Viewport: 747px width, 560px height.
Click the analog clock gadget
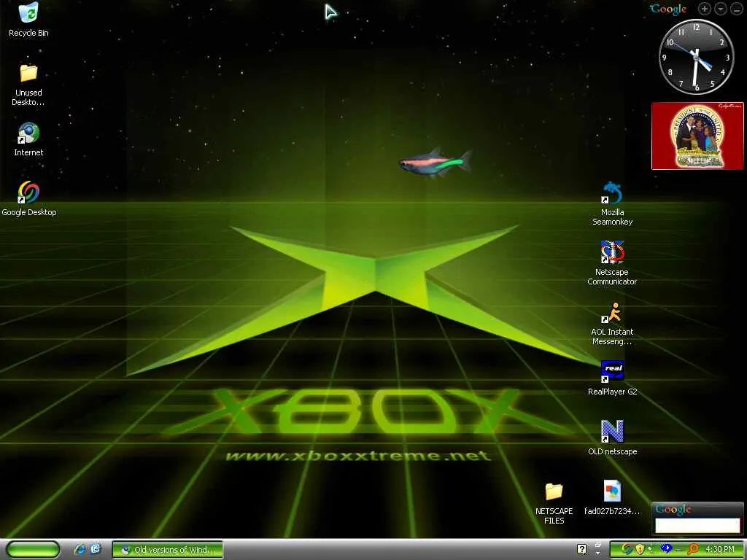696,57
